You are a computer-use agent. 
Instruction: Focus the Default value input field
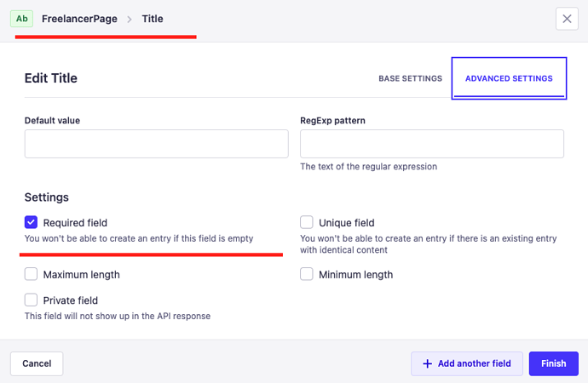pyautogui.click(x=156, y=144)
